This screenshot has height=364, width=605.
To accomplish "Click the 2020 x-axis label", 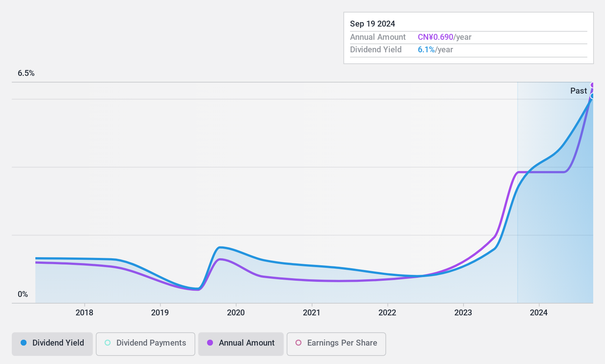I will (x=236, y=312).
